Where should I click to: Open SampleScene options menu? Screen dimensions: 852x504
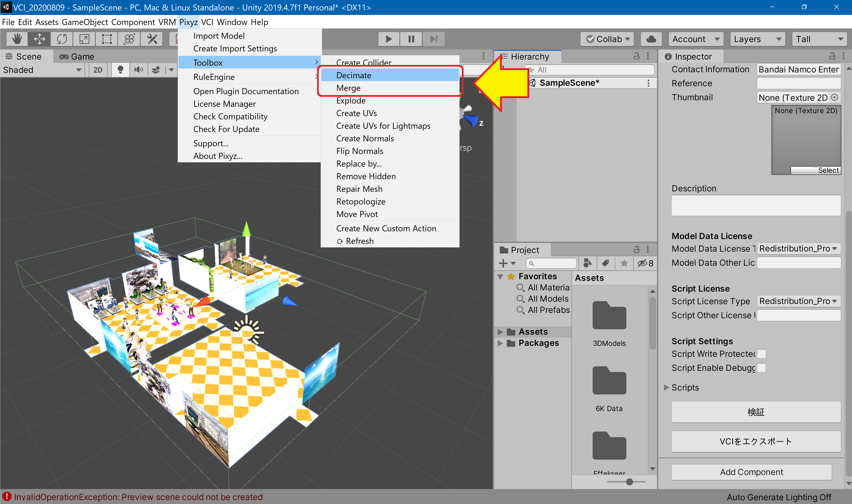(x=649, y=83)
